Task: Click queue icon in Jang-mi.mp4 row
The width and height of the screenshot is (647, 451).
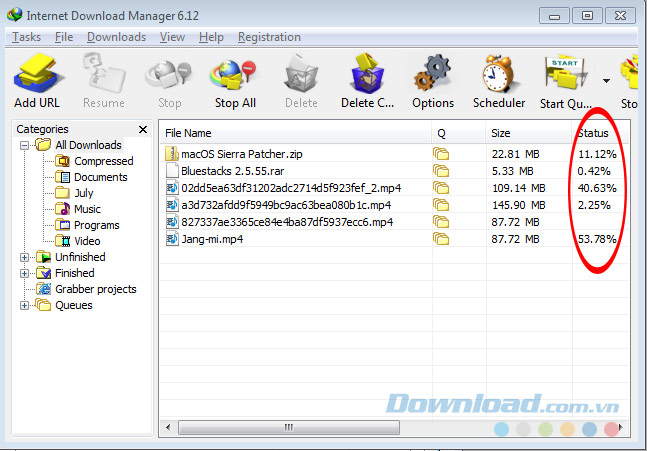Action: (441, 239)
